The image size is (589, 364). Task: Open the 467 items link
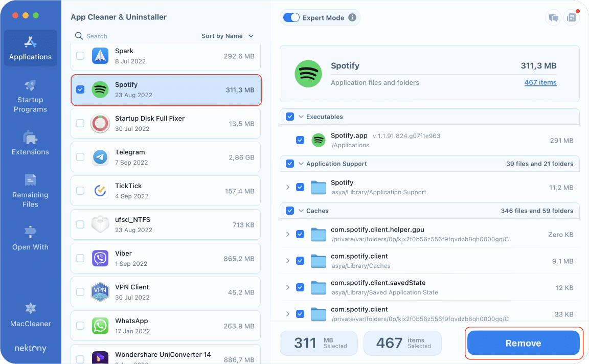click(x=540, y=82)
